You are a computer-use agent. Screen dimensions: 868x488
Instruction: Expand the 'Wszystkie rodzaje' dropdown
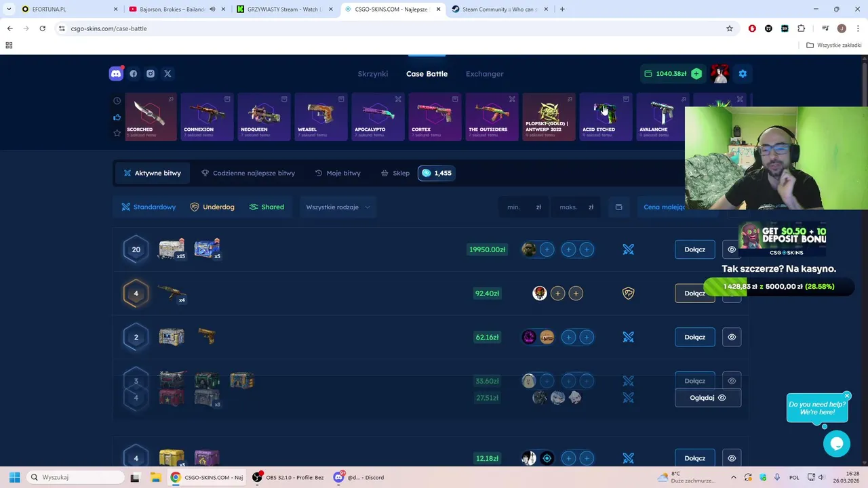coord(338,207)
